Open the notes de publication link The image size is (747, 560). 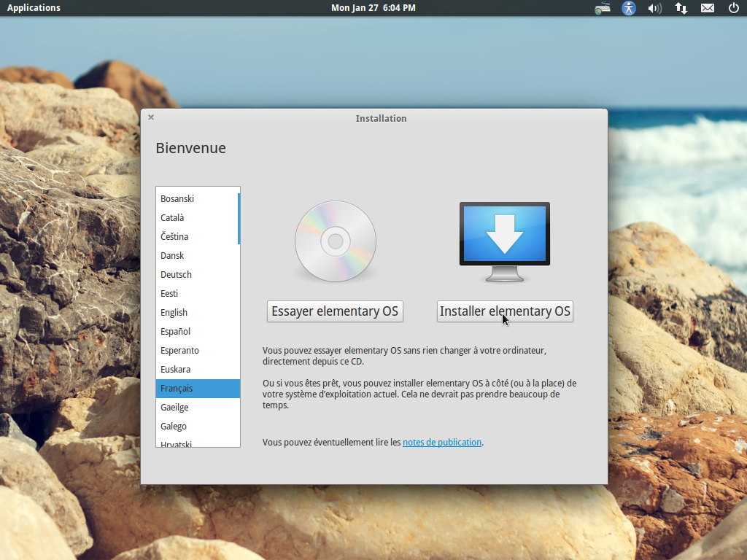(x=442, y=443)
